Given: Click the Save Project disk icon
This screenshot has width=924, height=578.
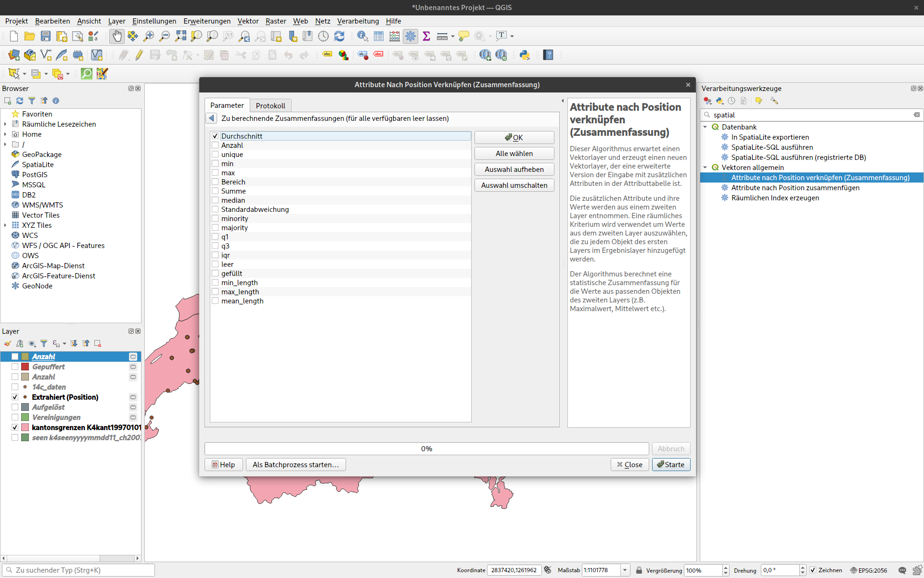Looking at the screenshot, I should [x=46, y=36].
